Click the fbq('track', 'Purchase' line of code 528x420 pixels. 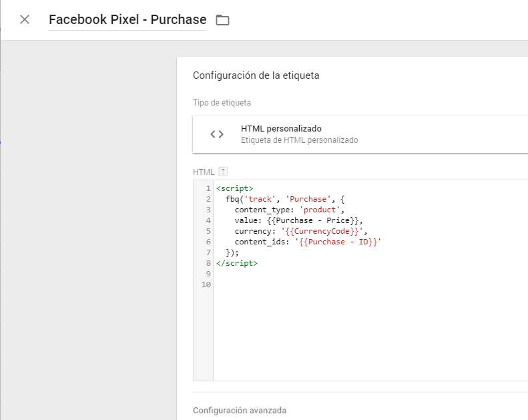click(285, 199)
